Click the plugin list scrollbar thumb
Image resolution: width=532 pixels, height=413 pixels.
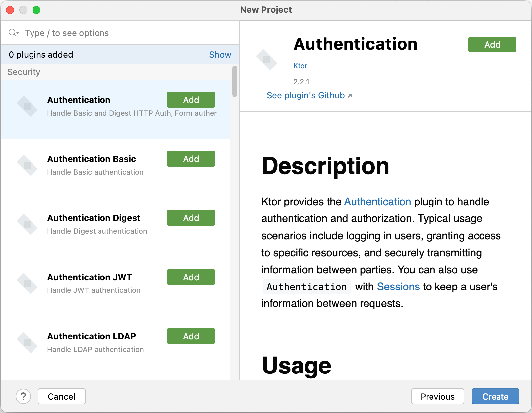pyautogui.click(x=235, y=81)
